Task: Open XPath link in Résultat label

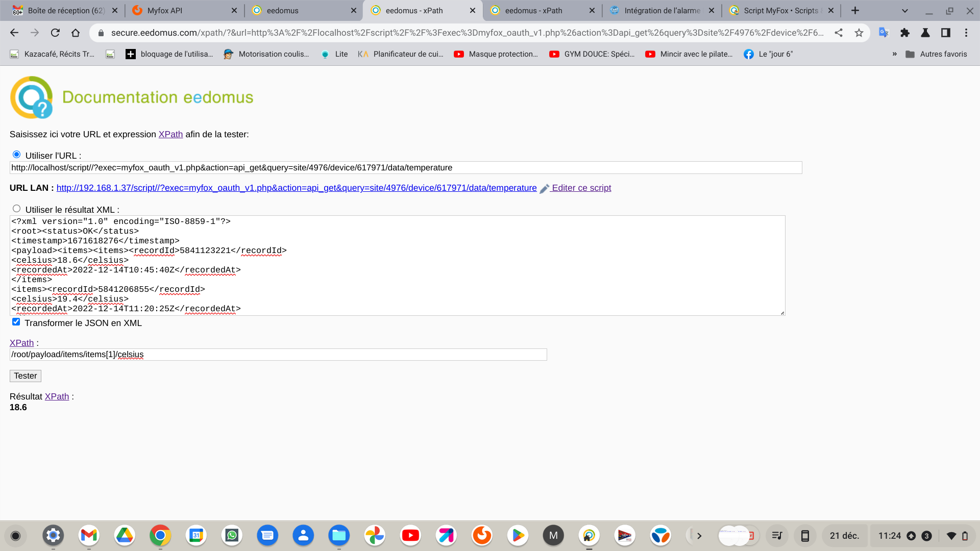Action: pyautogui.click(x=57, y=396)
